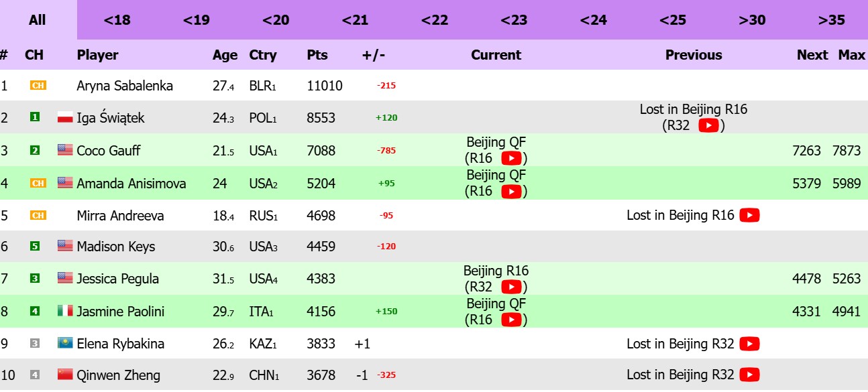The height and width of the screenshot is (392, 868).
Task: Click the Max column header
Action: (851, 55)
